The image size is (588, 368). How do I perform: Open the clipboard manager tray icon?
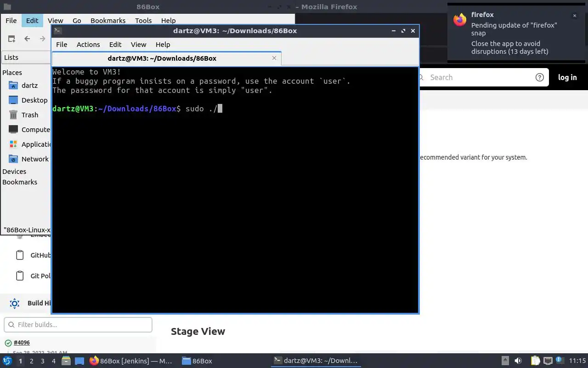click(x=535, y=361)
